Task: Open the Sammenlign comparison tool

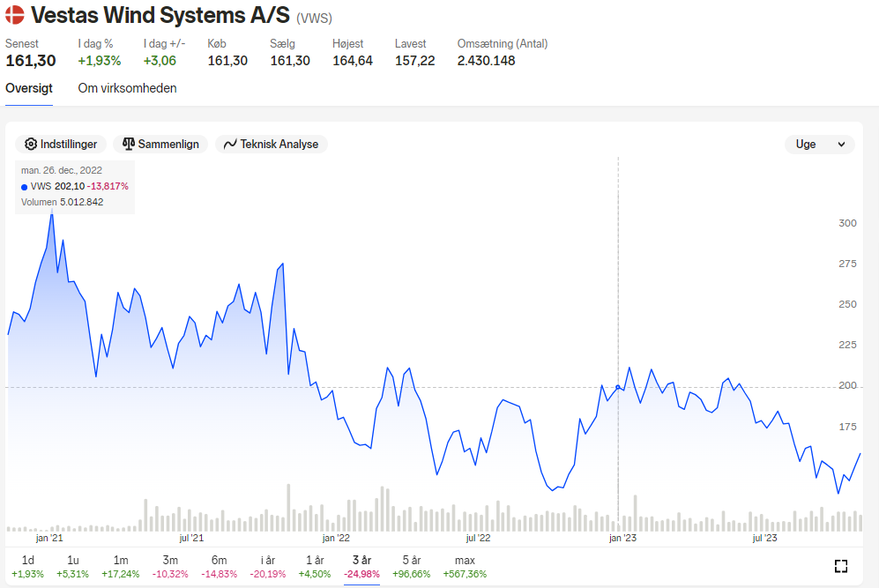Action: click(x=160, y=144)
